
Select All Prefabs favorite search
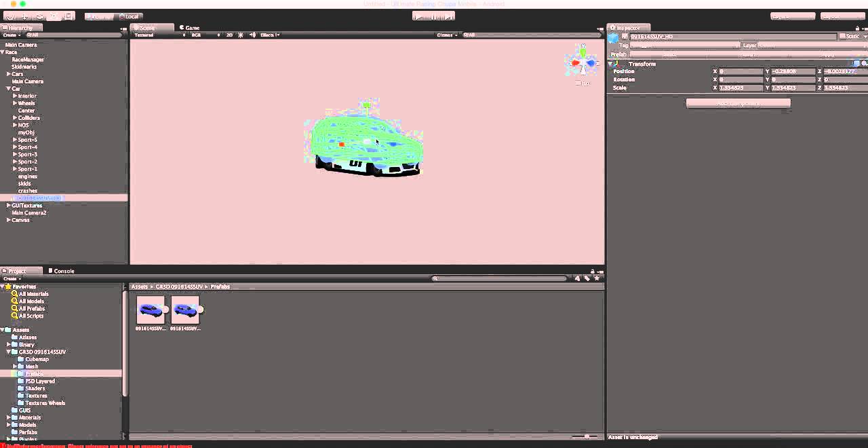[31, 309]
